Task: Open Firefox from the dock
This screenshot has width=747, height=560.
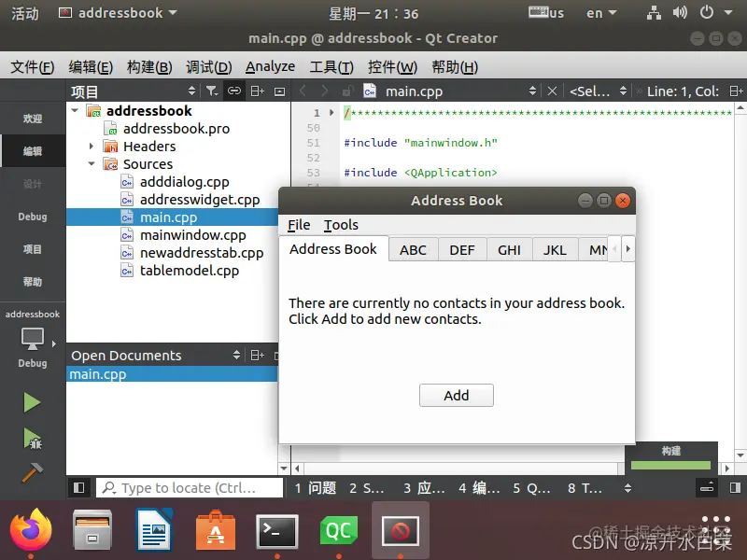Action: [x=31, y=530]
